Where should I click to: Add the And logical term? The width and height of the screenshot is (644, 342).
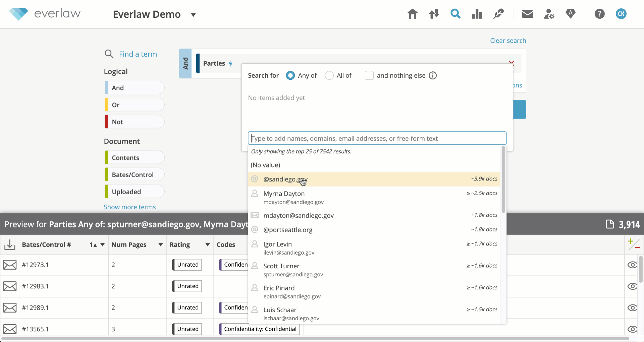[x=135, y=88]
